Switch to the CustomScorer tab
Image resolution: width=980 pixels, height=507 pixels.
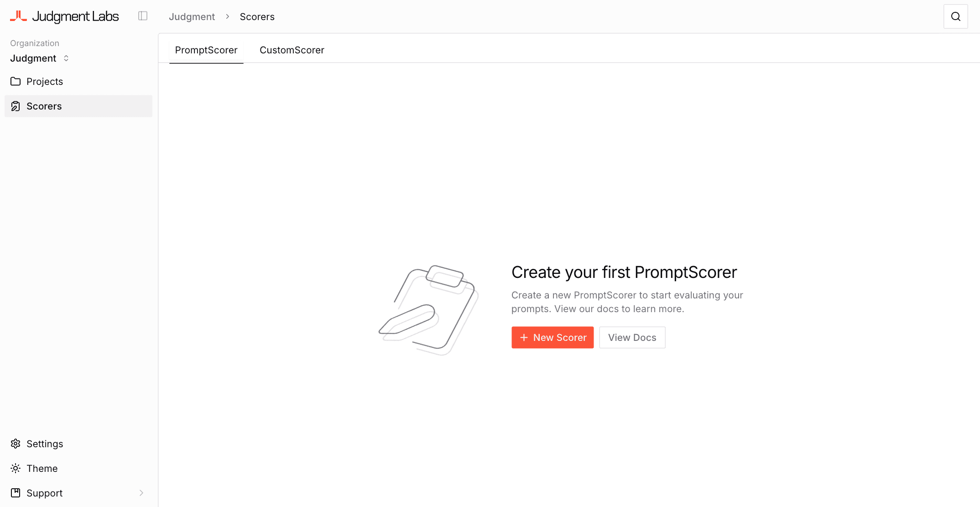coord(292,50)
